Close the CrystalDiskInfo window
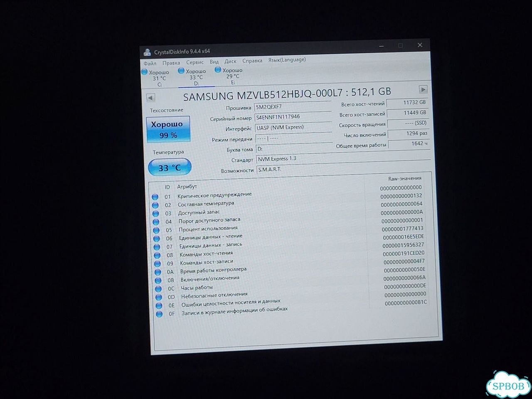532x399 pixels. [x=420, y=45]
